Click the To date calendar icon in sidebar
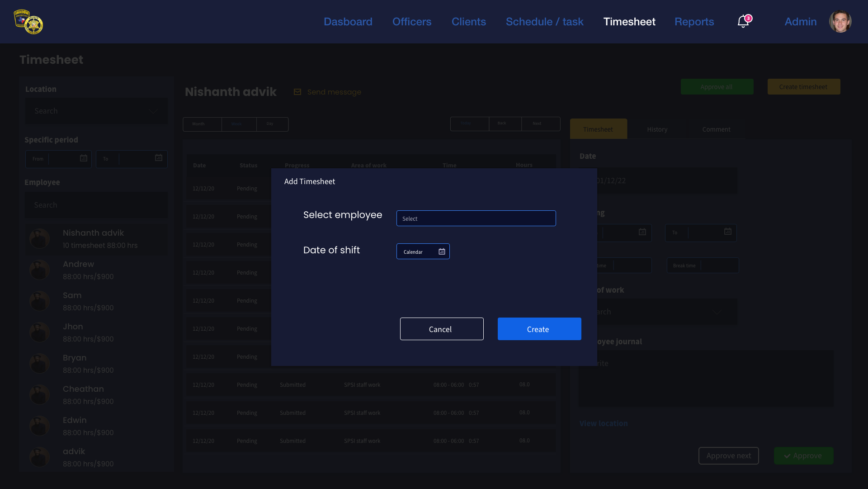This screenshot has width=868, height=489. (159, 158)
